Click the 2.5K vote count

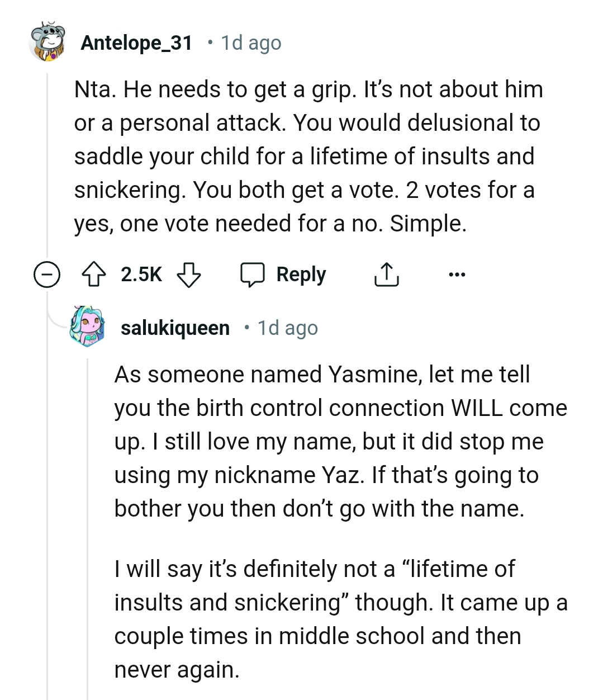tap(141, 274)
